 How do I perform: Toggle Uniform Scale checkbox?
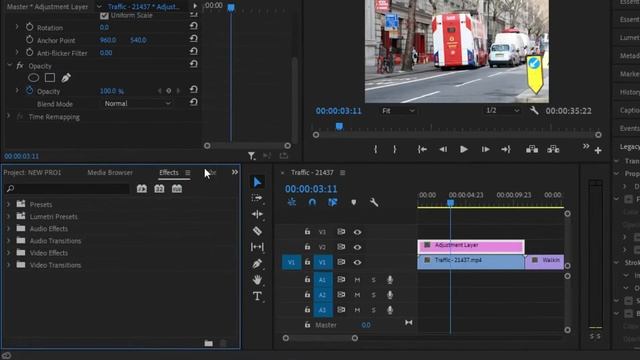[104, 16]
